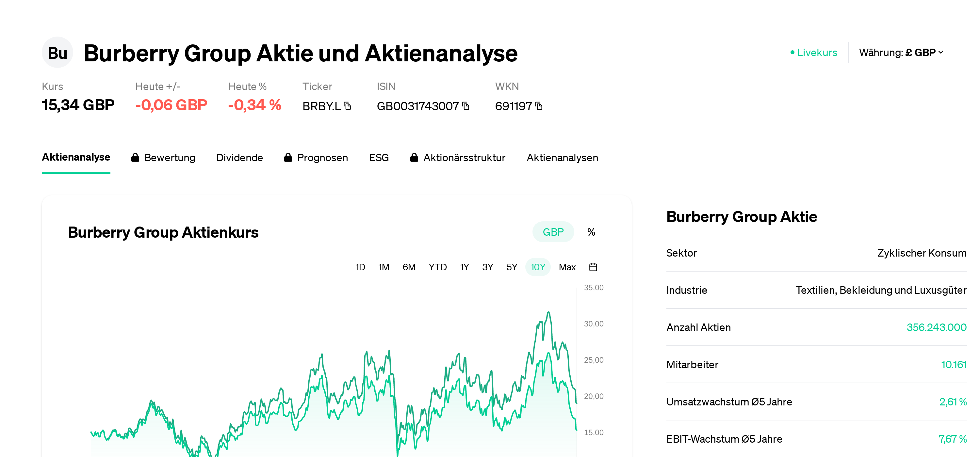This screenshot has height=457, width=980.
Task: Click the Sektor value Zyklischer Konsum
Action: pyautogui.click(x=922, y=253)
